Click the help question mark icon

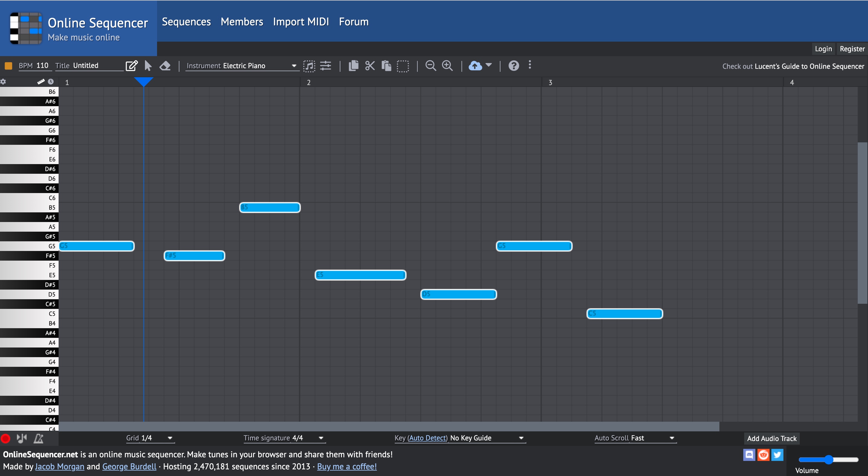[513, 66]
